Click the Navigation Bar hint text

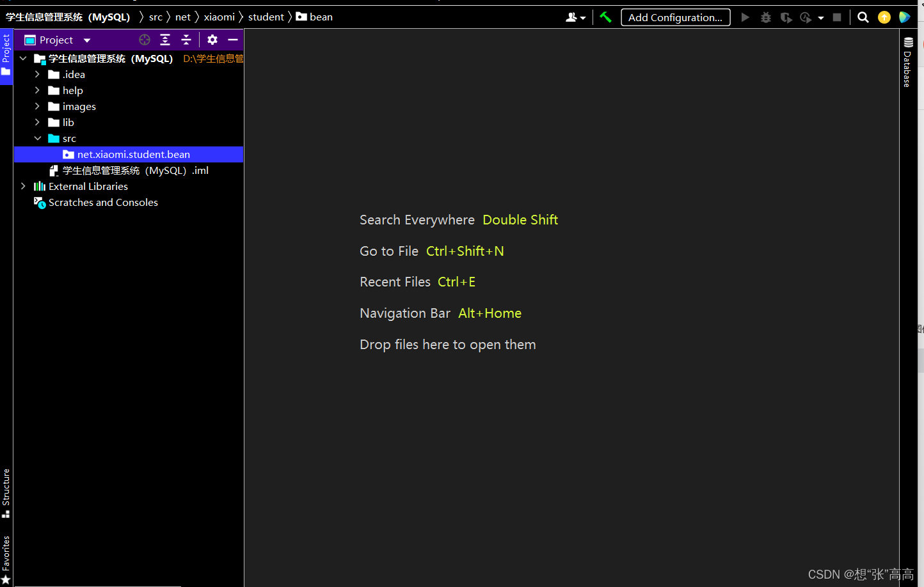(x=405, y=313)
